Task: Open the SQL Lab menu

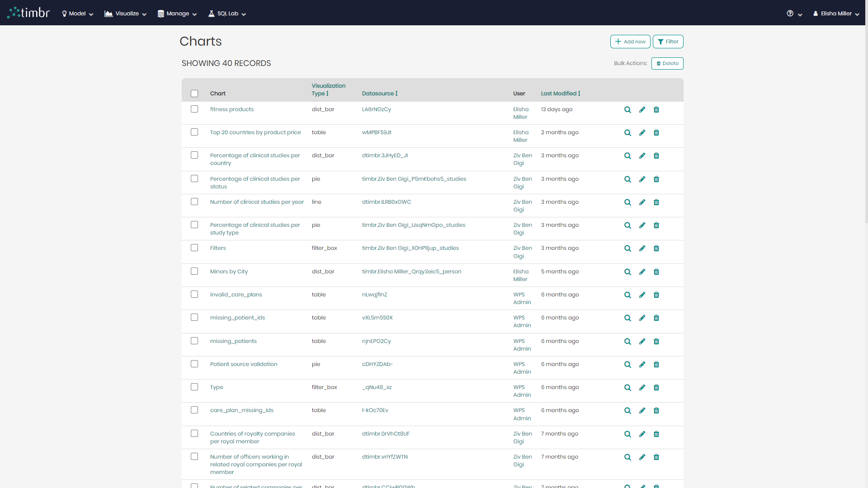Action: pos(227,14)
